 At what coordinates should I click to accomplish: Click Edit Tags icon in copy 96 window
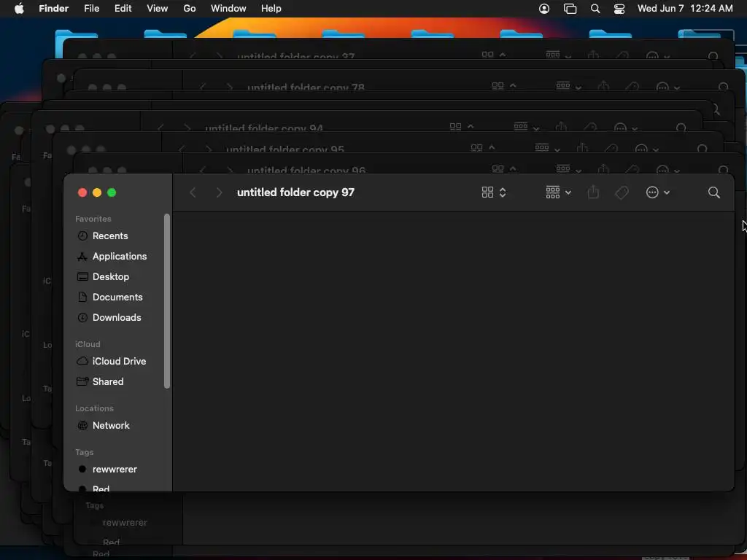tap(632, 169)
